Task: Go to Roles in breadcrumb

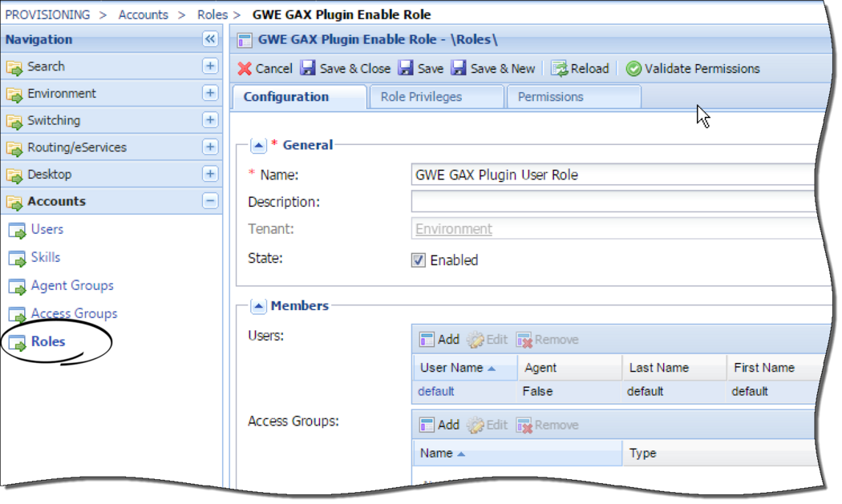Action: 213,14
